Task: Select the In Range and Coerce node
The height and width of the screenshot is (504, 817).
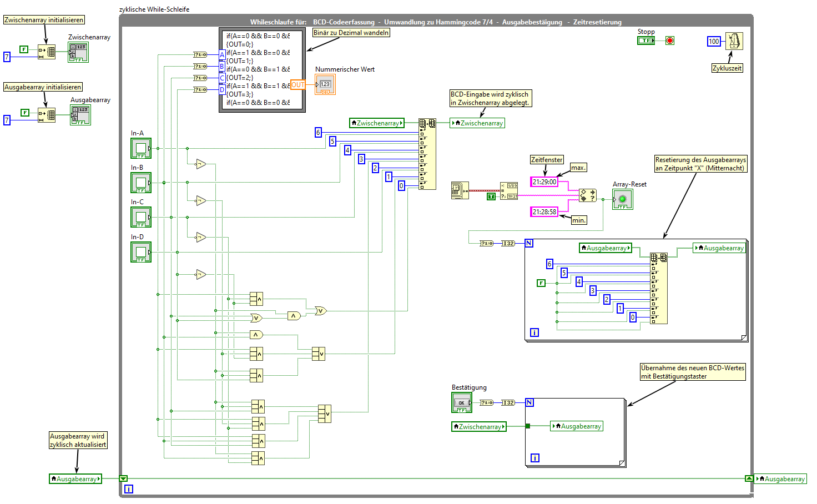Action: coord(587,195)
